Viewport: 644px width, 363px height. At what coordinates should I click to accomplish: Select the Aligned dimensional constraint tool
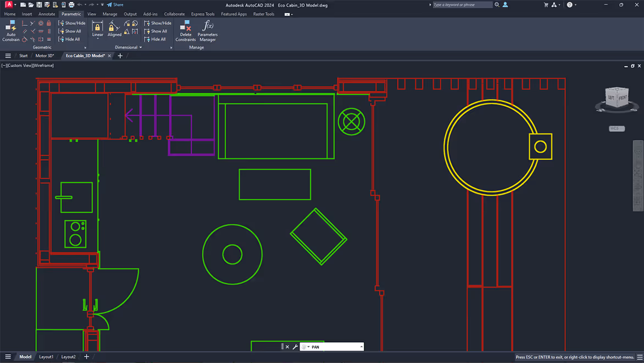(x=114, y=29)
